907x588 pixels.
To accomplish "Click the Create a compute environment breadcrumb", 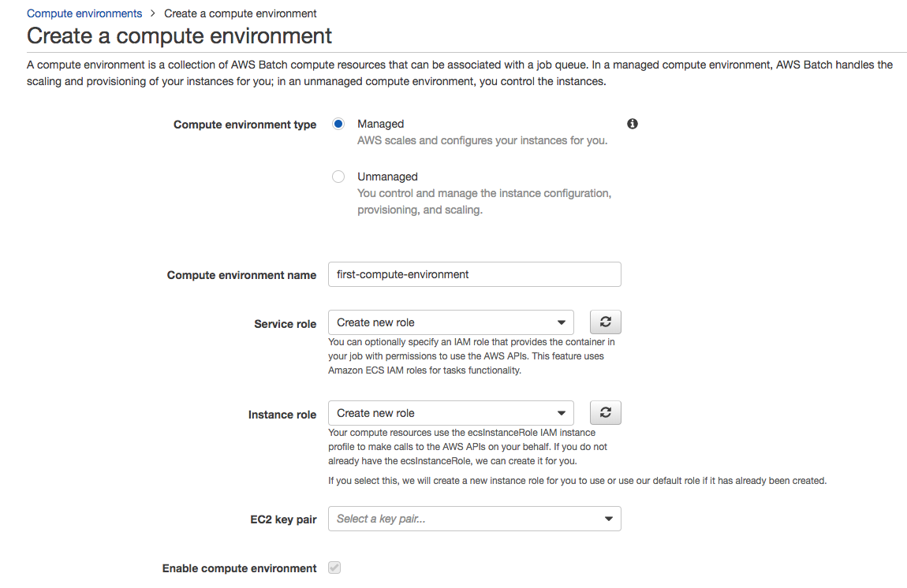I will click(x=240, y=13).
